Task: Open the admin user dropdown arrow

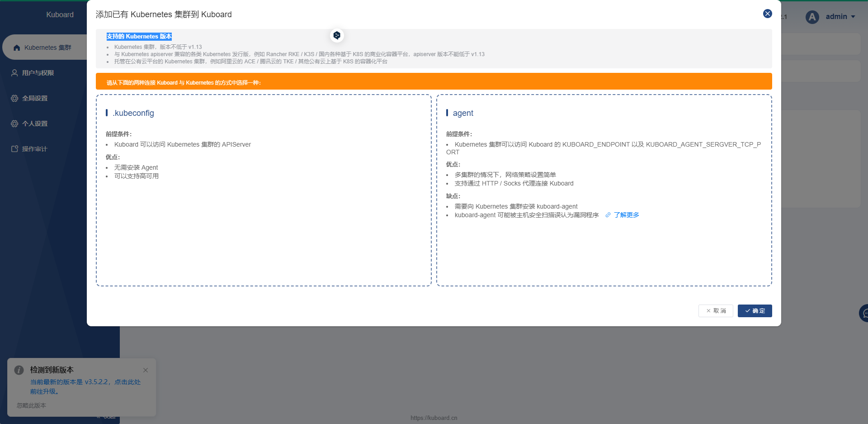Action: pyautogui.click(x=853, y=17)
